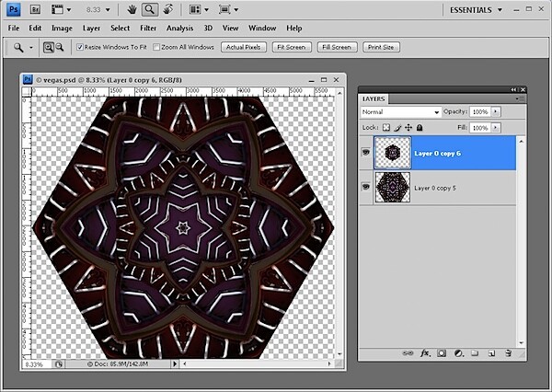The image size is (552, 392).
Task: Expand the Arrange Documents dropdown arrow
Action: pos(206,10)
